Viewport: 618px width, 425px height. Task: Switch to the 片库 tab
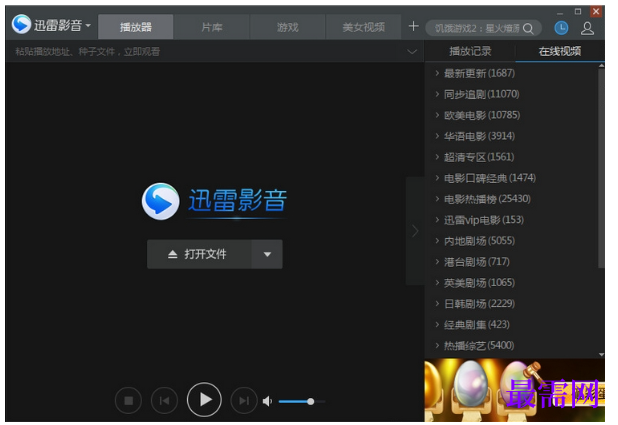(x=212, y=27)
